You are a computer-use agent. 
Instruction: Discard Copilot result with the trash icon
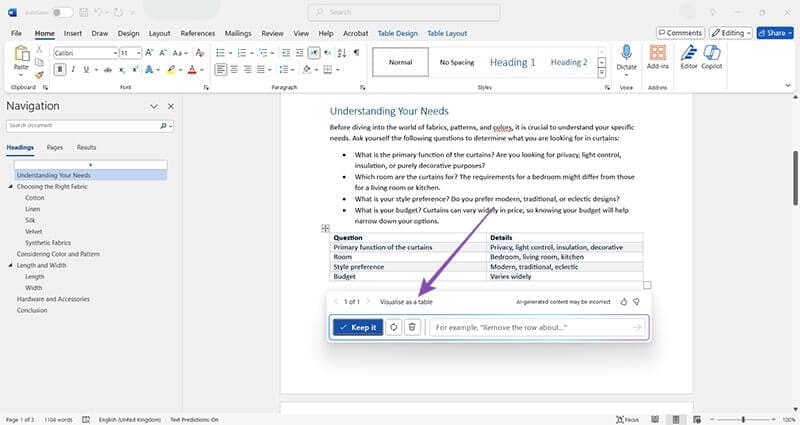tap(412, 327)
